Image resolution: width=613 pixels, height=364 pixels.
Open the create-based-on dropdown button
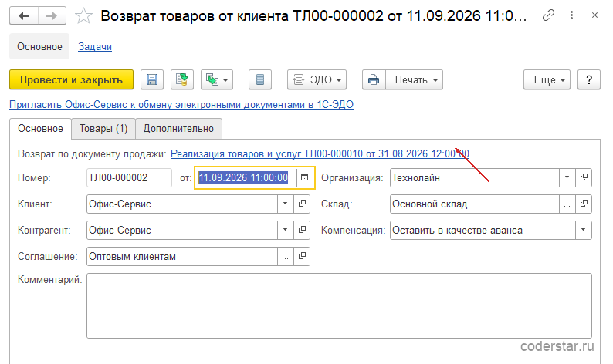(217, 79)
